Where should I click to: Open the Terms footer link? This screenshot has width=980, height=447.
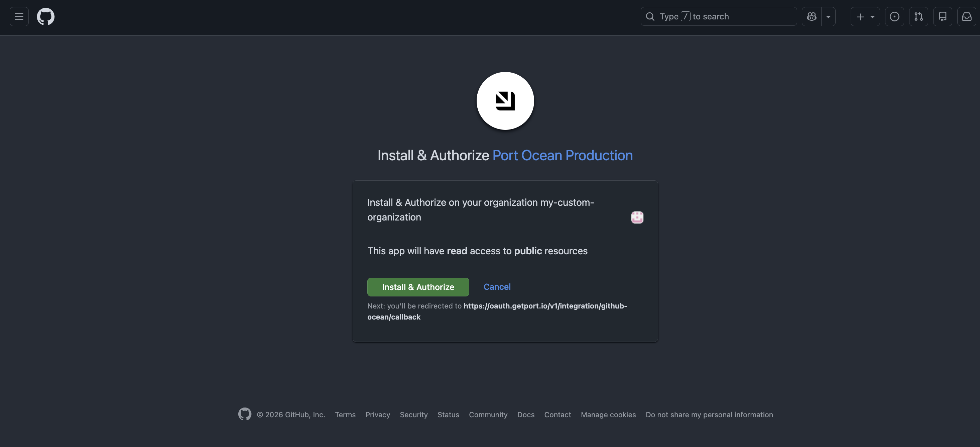345,415
